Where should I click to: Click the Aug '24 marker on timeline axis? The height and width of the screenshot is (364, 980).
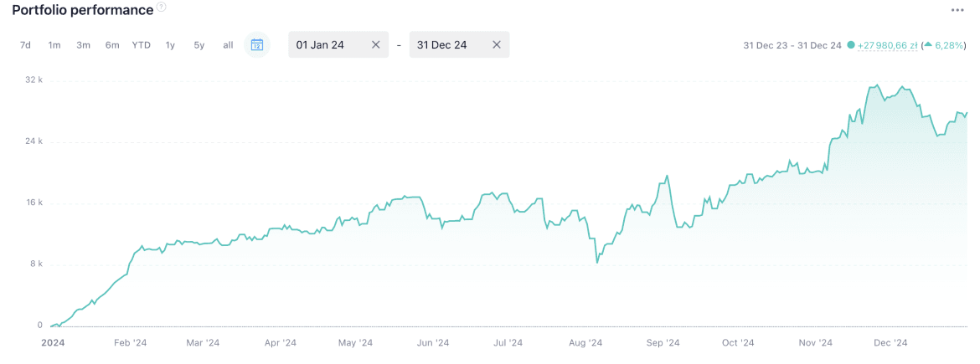585,342
